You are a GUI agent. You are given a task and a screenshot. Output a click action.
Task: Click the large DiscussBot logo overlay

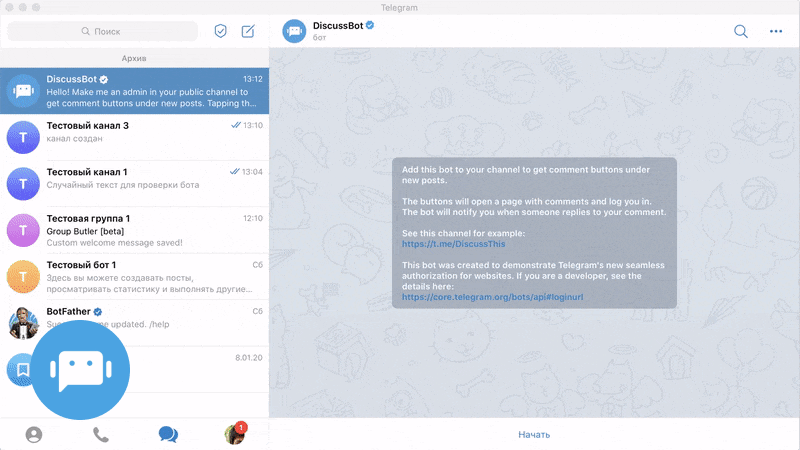tap(81, 370)
